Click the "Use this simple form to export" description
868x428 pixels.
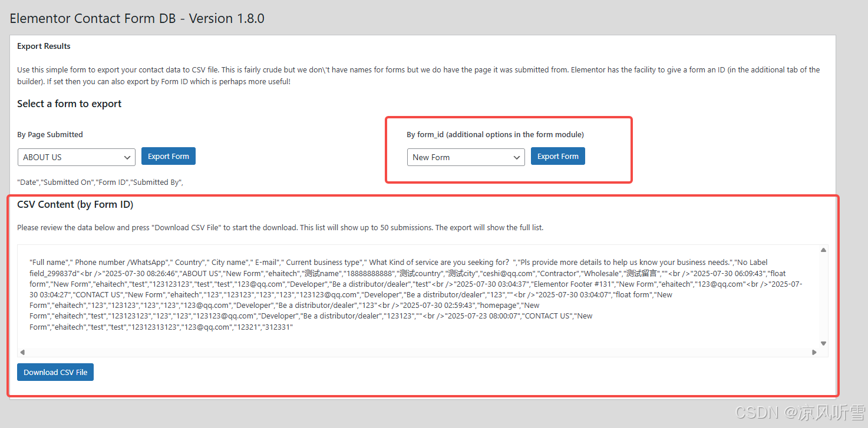click(x=418, y=75)
